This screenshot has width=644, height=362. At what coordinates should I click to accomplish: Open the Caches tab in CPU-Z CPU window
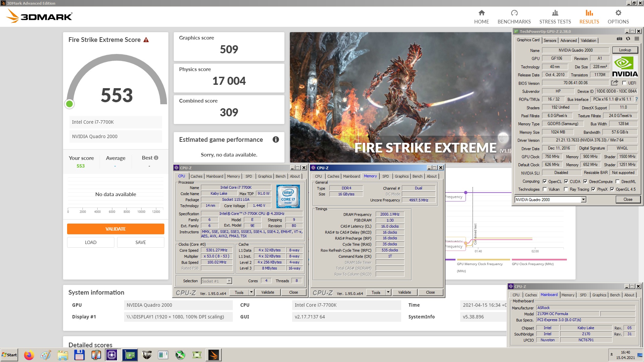point(197,176)
